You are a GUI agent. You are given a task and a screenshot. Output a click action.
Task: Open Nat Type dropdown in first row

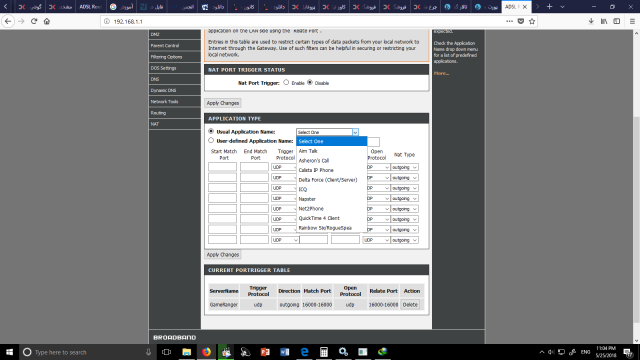404,167
